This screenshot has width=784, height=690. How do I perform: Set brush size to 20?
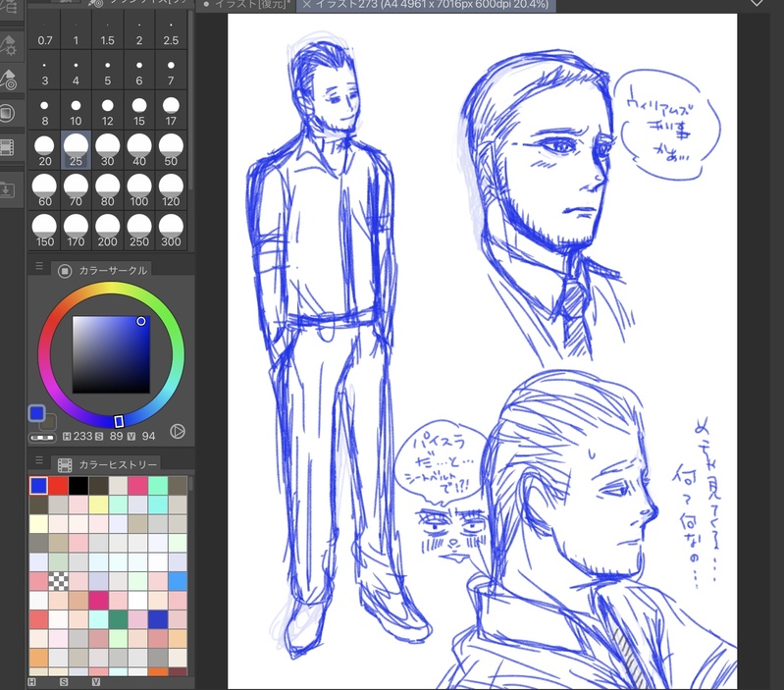coord(44,150)
